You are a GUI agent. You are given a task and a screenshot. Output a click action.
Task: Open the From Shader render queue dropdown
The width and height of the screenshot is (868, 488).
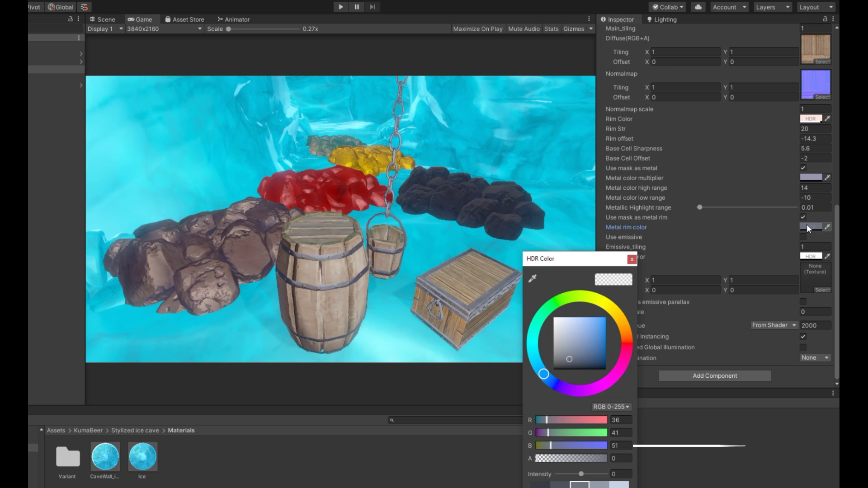pos(774,325)
